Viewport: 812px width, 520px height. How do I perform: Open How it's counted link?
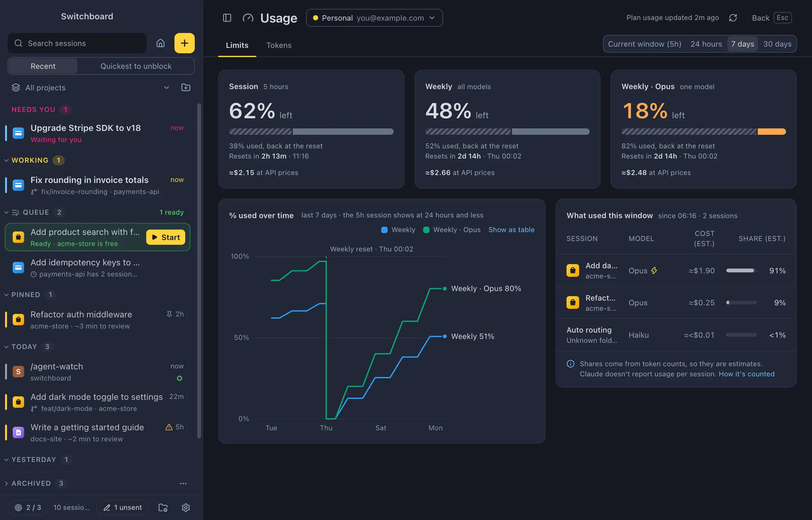point(746,374)
